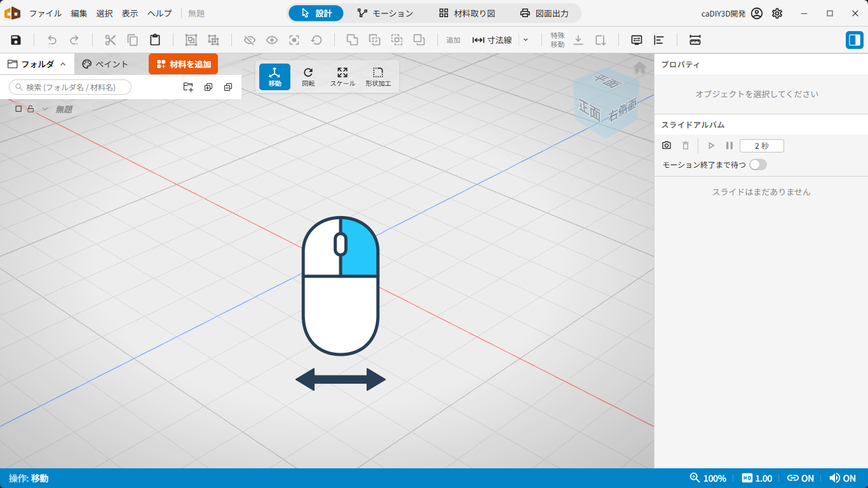The width and height of the screenshot is (868, 488).
Task: Click the scissors cut icon
Action: pos(111,40)
